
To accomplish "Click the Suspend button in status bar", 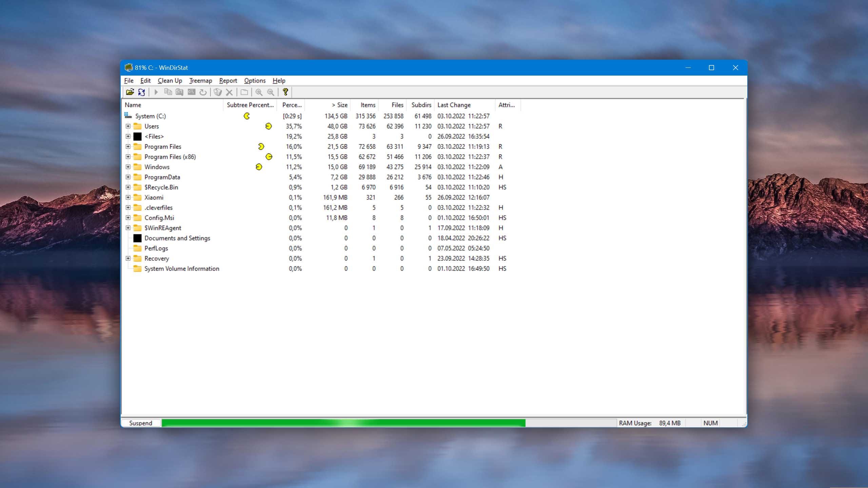I will pos(141,423).
